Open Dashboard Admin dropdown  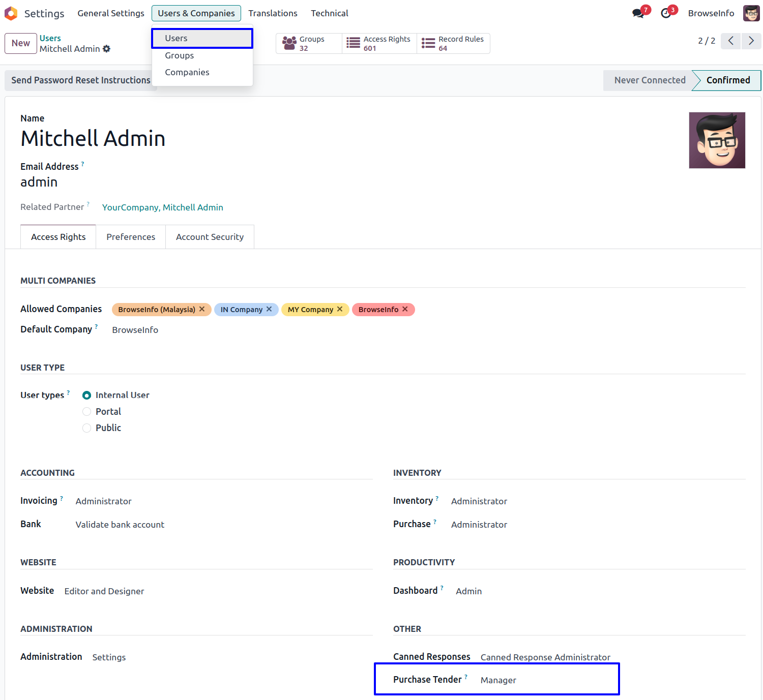coord(469,591)
